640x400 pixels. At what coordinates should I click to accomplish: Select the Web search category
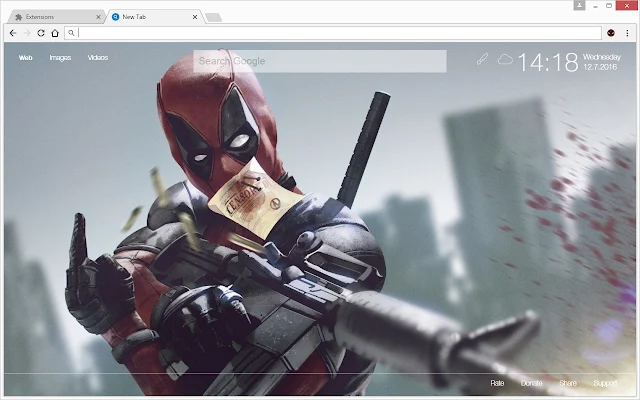[x=25, y=58]
